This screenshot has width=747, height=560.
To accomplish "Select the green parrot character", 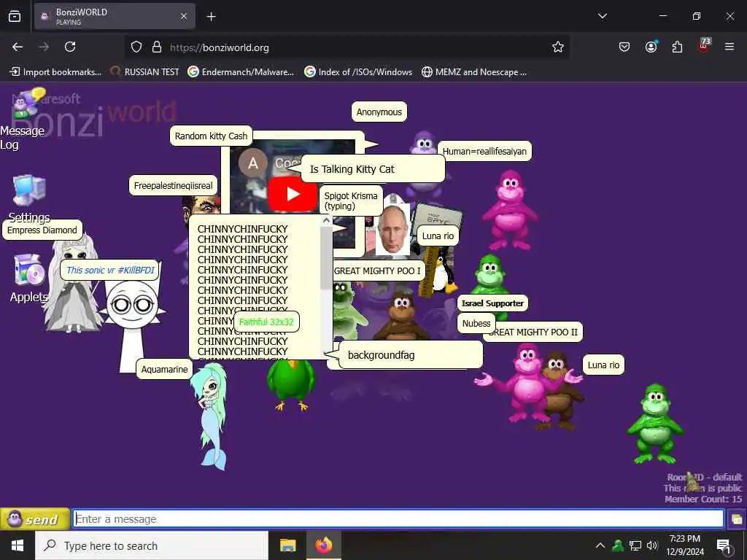I will coord(291,385).
